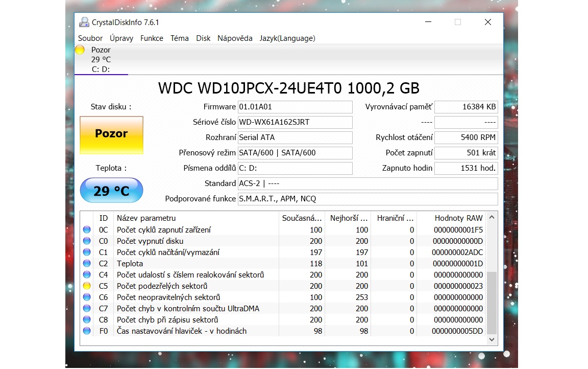The height and width of the screenshot is (369, 588).
Task: Open the Jazyk(Language) menu
Action: coord(287,38)
